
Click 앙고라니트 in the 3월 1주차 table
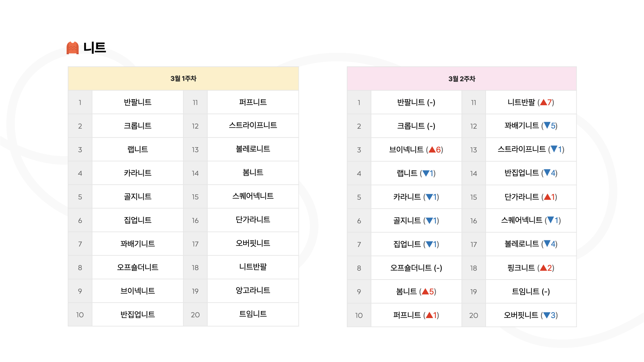[253, 290]
